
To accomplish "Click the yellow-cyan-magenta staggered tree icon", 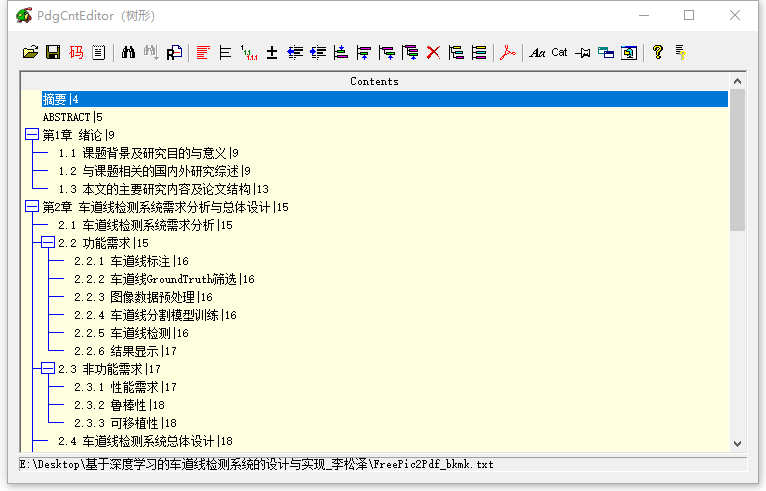I will click(456, 52).
